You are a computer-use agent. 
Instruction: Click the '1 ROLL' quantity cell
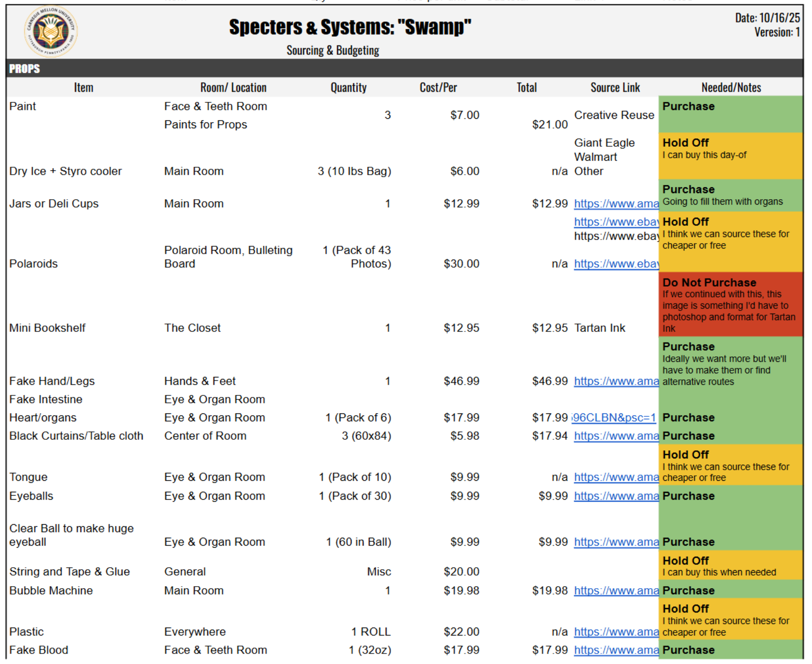[x=371, y=632]
